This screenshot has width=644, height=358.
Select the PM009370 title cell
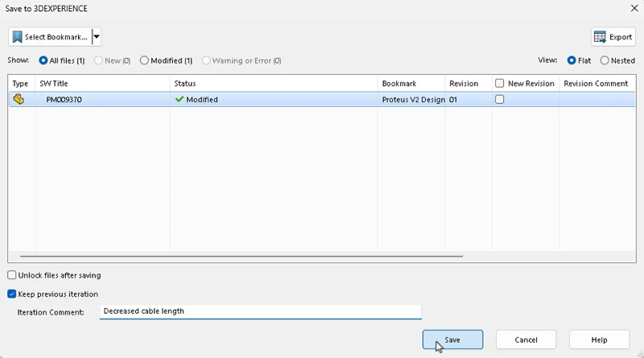(x=102, y=99)
